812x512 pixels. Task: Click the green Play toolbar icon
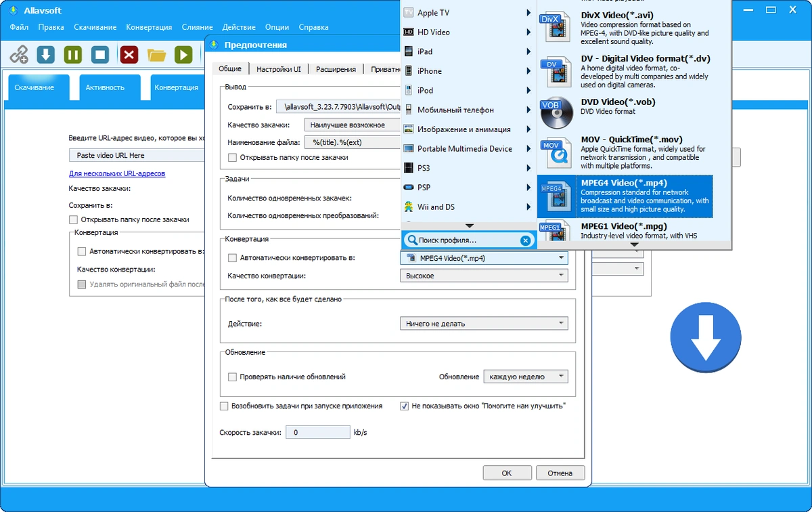point(183,55)
